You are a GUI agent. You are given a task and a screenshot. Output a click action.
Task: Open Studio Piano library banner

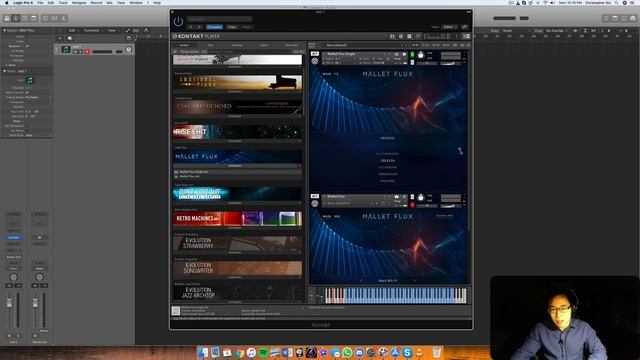pos(238,60)
